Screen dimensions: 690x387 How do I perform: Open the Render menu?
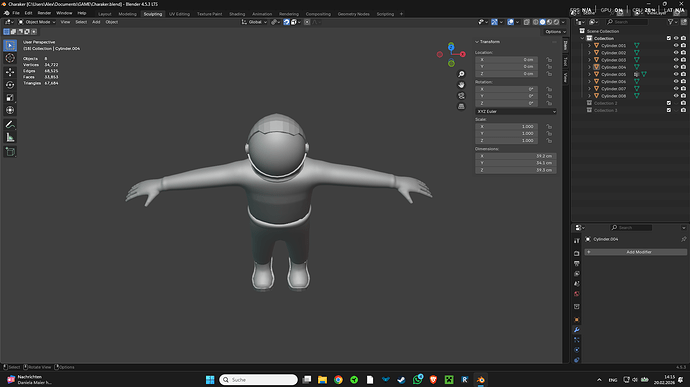point(44,13)
